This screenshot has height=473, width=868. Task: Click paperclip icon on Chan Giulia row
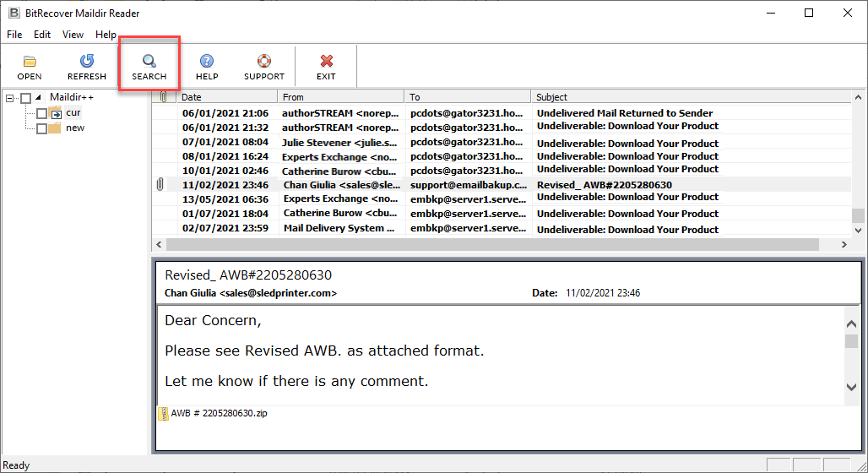pos(160,184)
